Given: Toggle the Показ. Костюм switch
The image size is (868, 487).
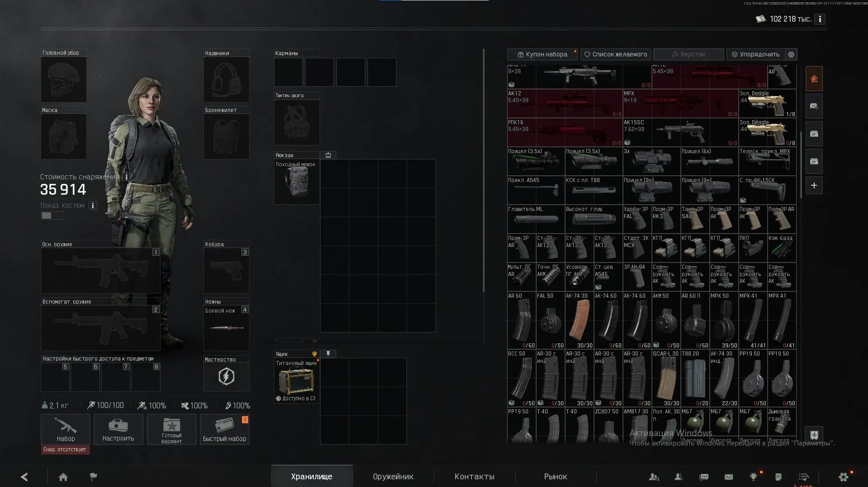Looking at the screenshot, I should pos(52,215).
